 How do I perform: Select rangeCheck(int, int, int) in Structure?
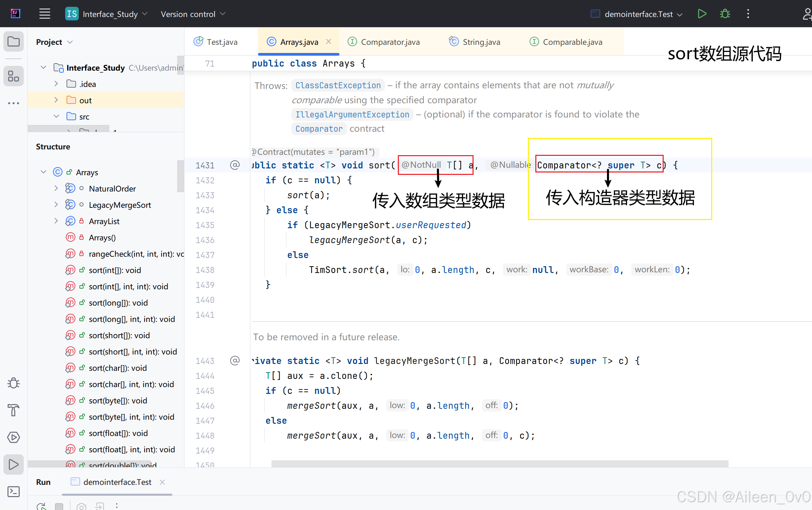click(x=106, y=254)
